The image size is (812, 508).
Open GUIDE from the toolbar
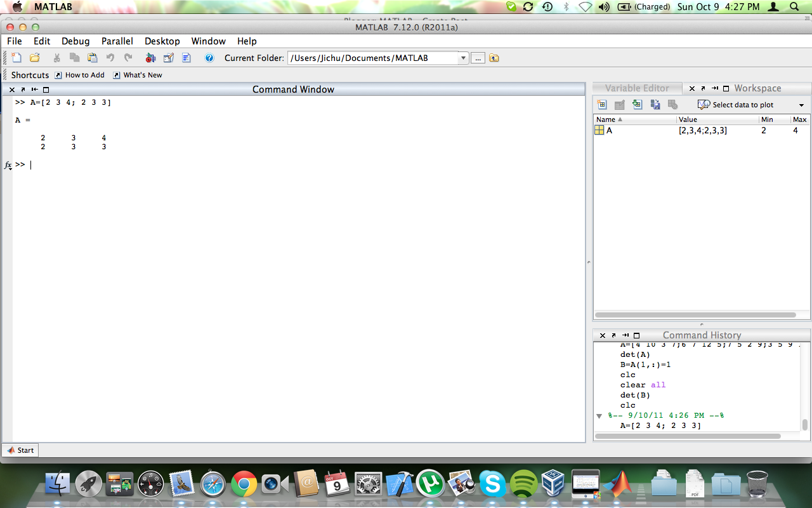pyautogui.click(x=168, y=58)
